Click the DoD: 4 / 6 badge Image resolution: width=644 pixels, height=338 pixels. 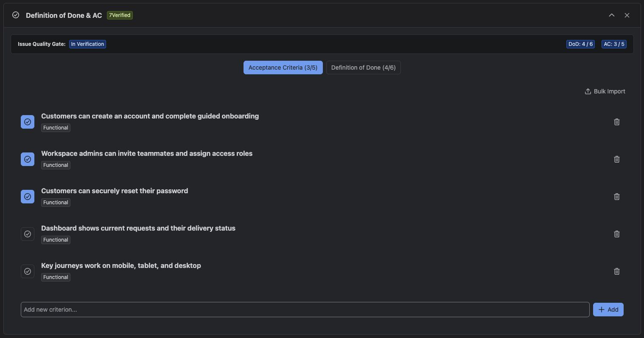point(580,44)
